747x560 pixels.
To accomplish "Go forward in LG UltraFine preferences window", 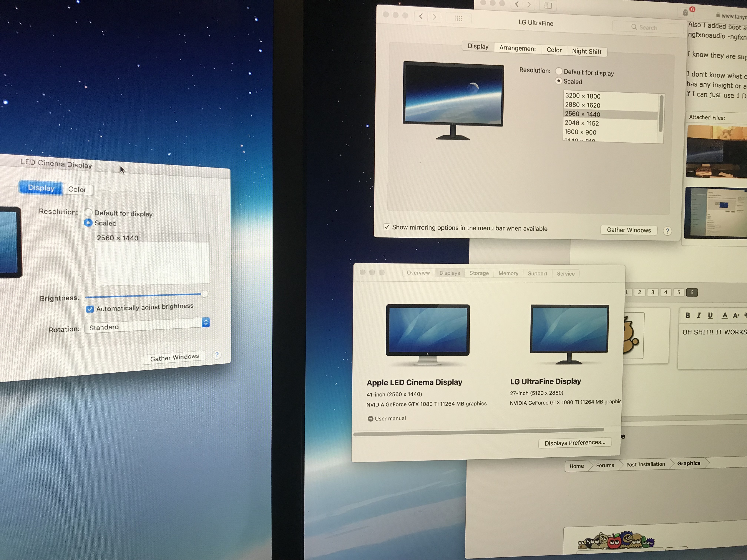I will [435, 16].
